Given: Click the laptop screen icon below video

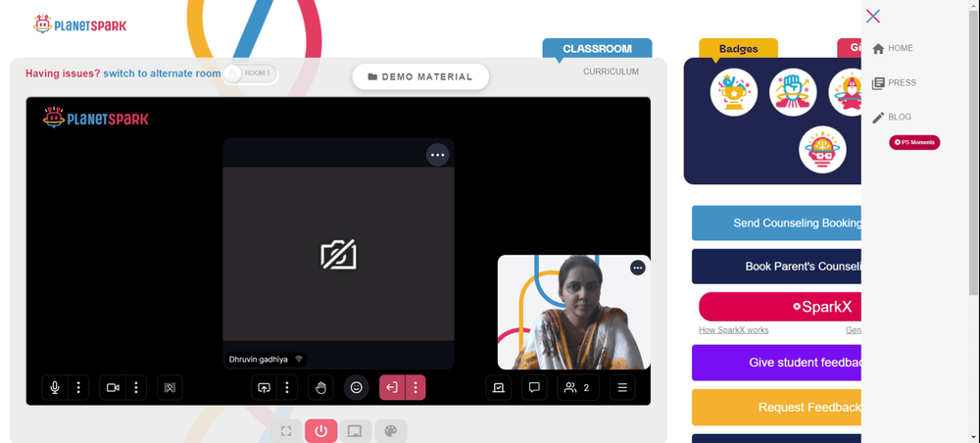Looking at the screenshot, I should (356, 431).
